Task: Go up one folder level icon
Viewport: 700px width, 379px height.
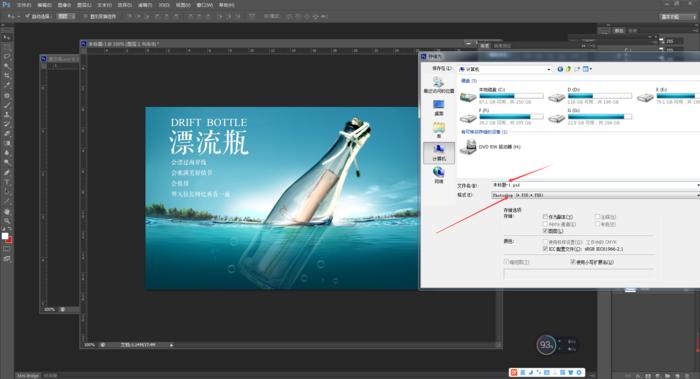Action: pos(568,69)
